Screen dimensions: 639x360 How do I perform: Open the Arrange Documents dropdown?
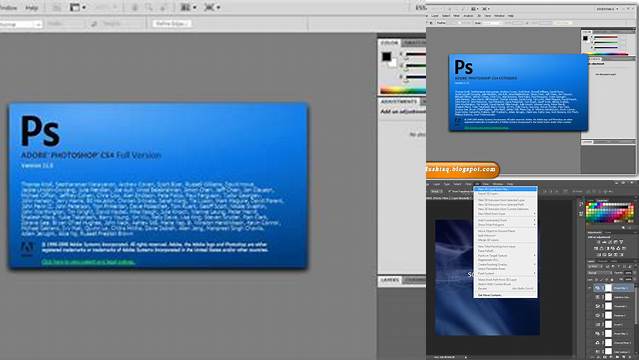click(x=187, y=7)
